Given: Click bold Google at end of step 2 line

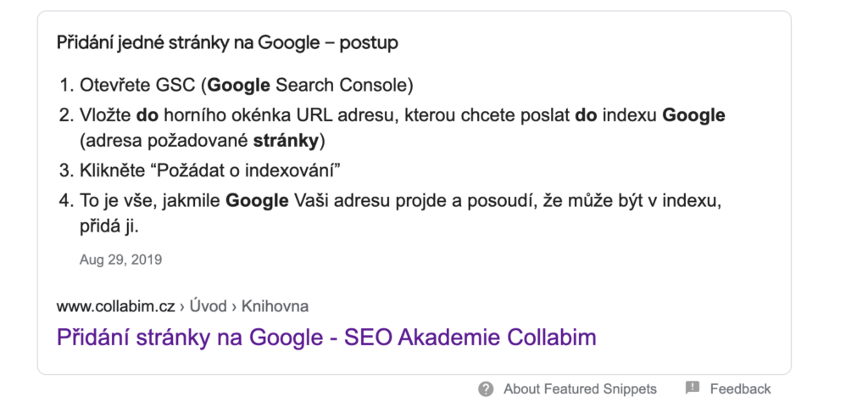Looking at the screenshot, I should click(693, 115).
